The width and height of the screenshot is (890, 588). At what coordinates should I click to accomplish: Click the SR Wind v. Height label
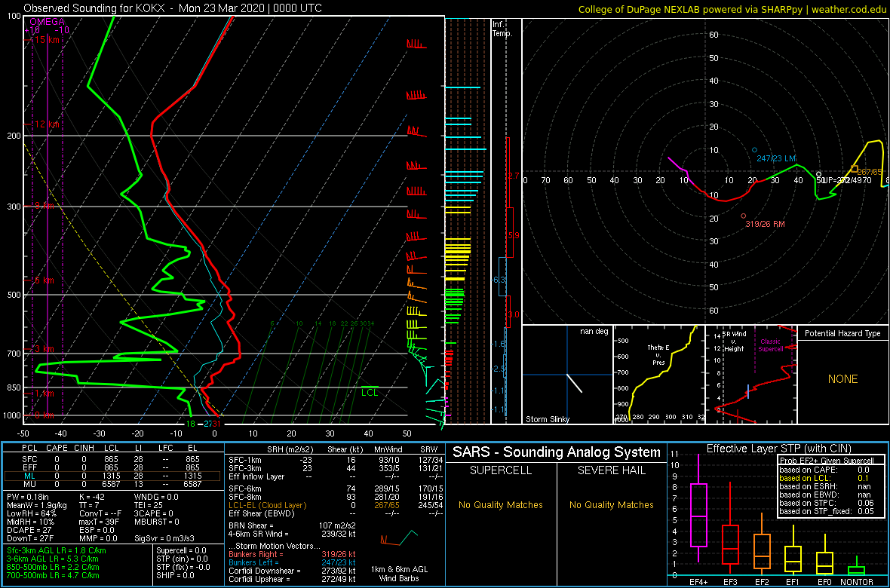[733, 341]
